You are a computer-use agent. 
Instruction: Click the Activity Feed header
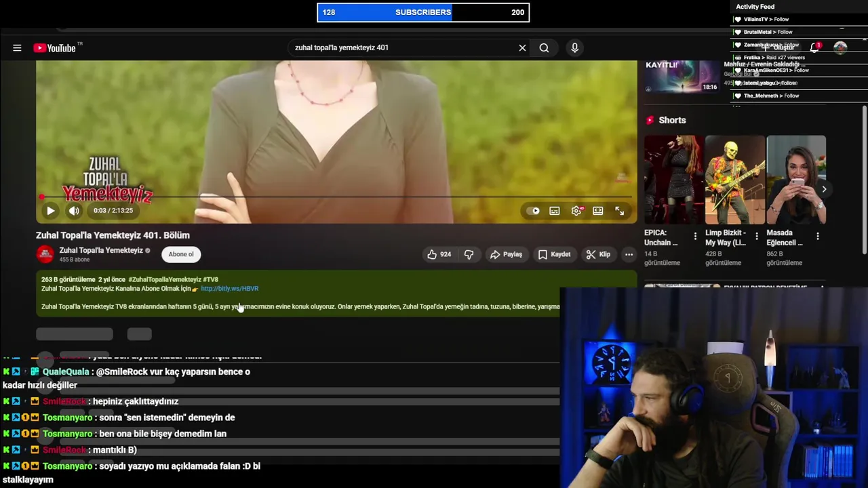pos(755,7)
